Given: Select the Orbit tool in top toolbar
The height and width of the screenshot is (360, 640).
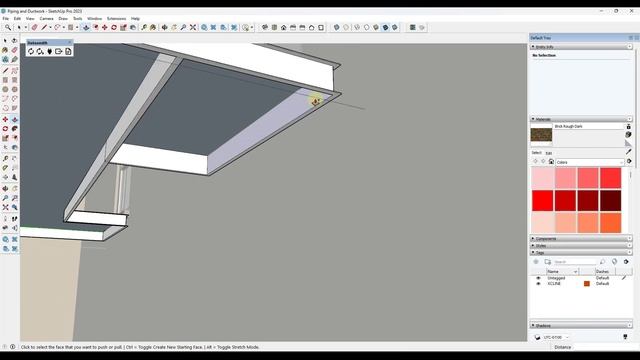Looking at the screenshot, I should pos(164,27).
